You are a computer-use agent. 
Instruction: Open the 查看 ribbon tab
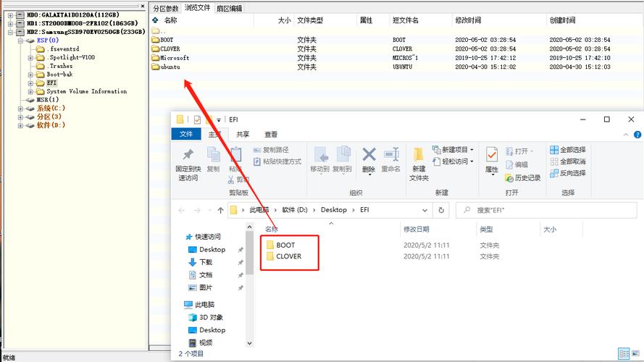click(x=271, y=134)
